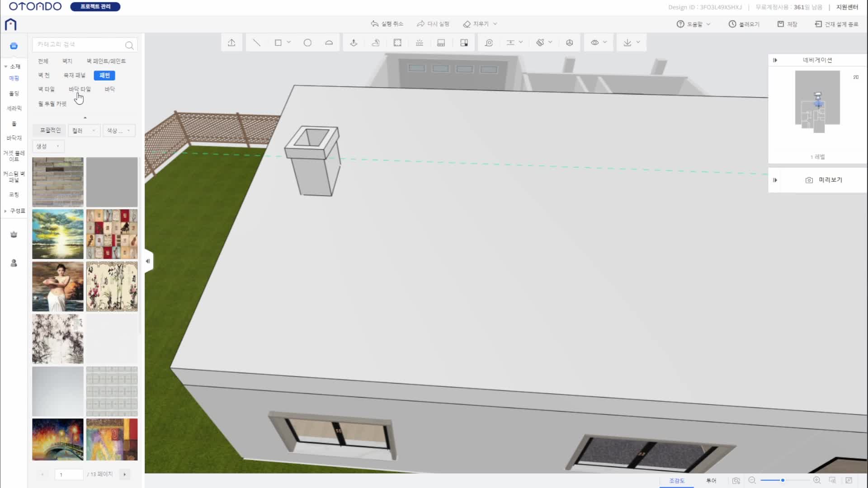Adjust the zoom level slider

783,480
